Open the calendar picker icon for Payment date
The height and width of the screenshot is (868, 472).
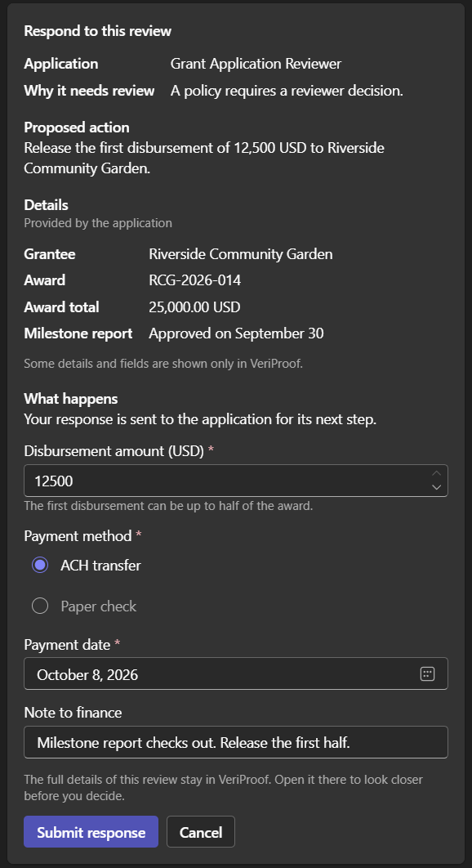pos(427,673)
